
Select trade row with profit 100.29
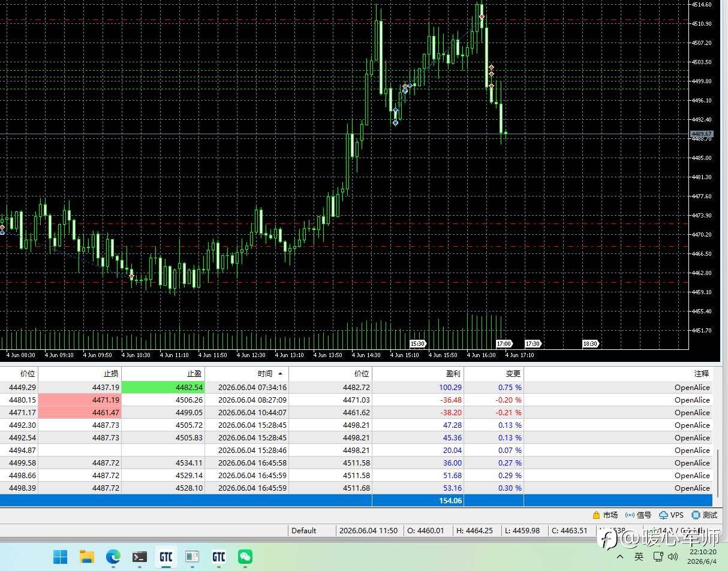[x=356, y=388]
